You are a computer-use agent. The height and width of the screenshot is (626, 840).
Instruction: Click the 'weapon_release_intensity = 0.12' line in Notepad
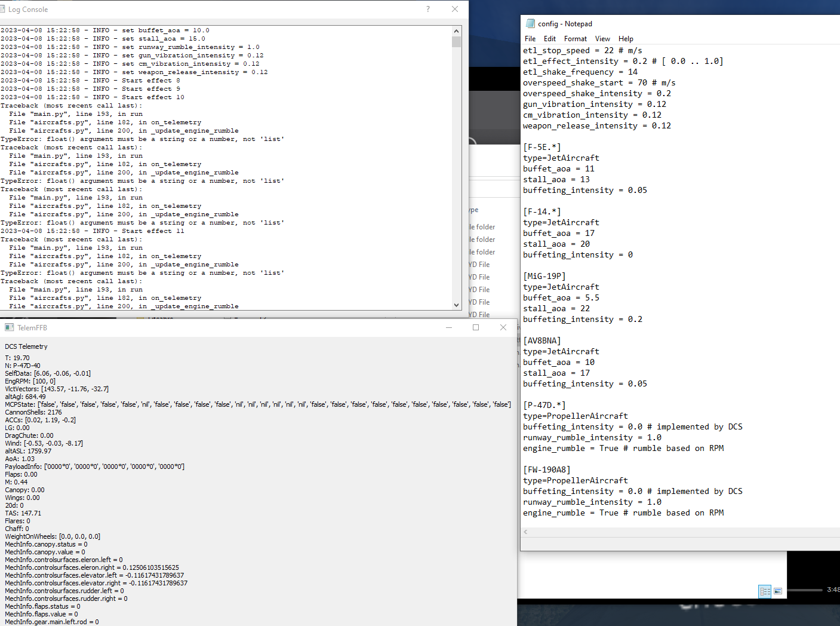[x=597, y=126]
